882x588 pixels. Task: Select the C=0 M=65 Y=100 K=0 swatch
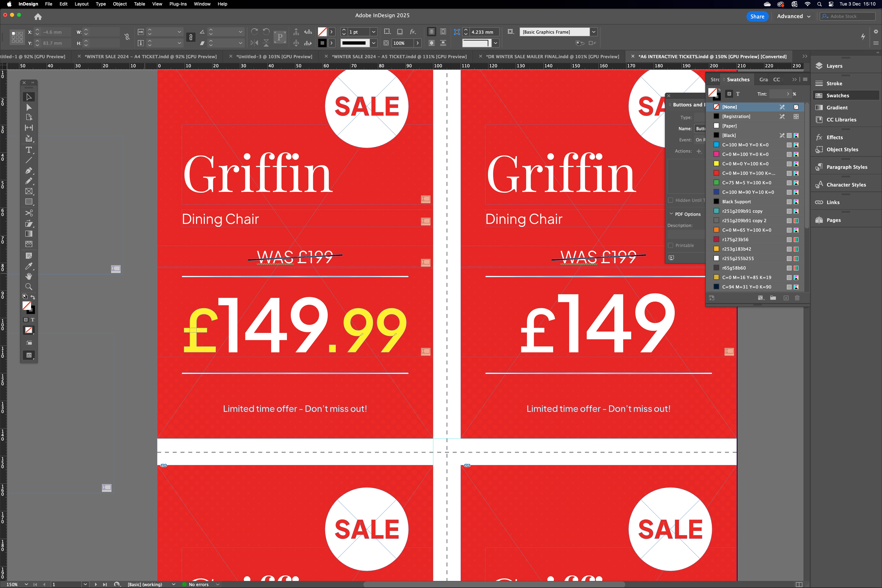[x=755, y=230]
